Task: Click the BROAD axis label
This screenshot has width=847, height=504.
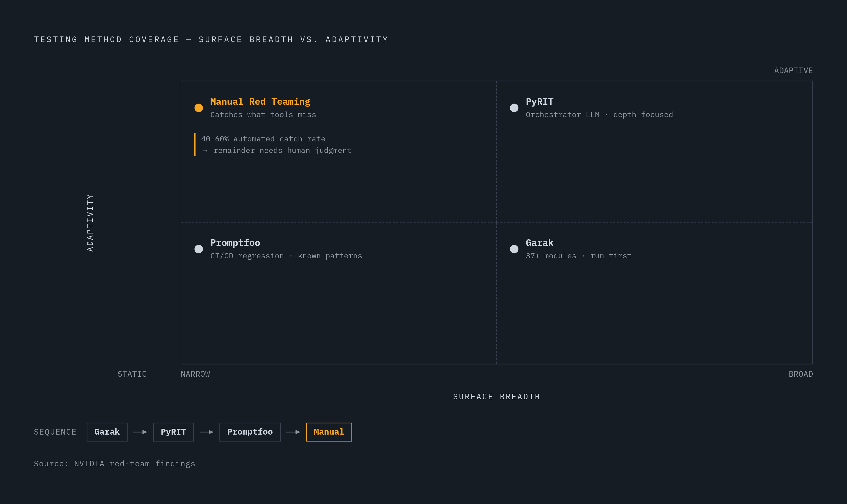Action: (x=801, y=374)
